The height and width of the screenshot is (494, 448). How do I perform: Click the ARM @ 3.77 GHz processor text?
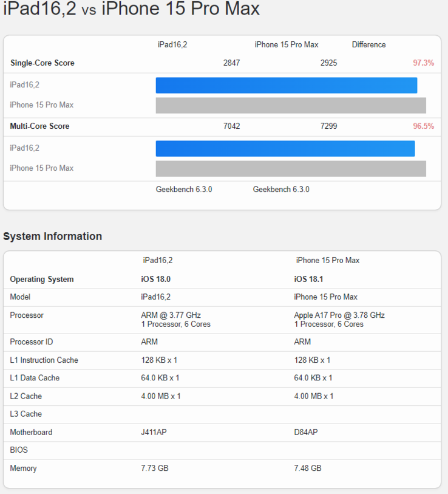pyautogui.click(x=171, y=315)
